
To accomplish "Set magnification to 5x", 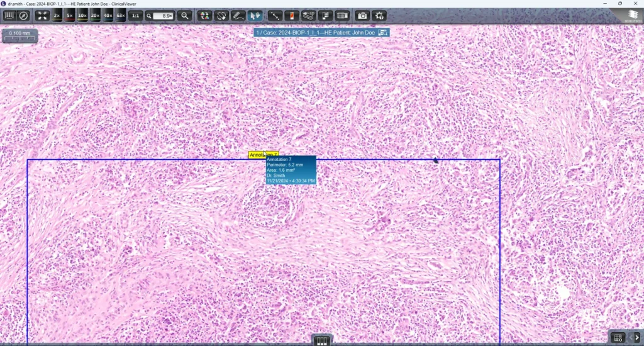I will click(69, 16).
